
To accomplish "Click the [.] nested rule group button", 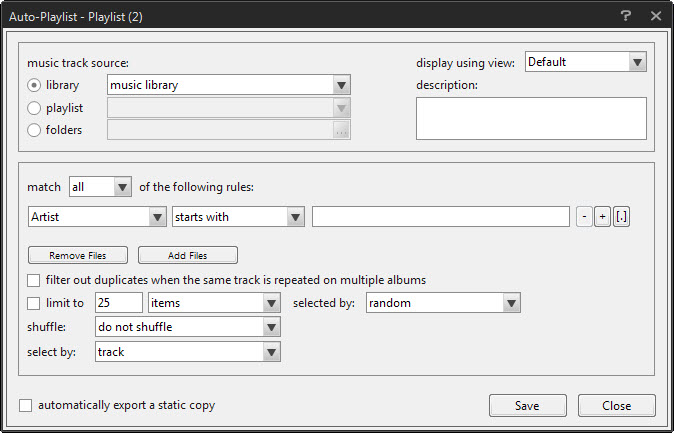I will pyautogui.click(x=622, y=217).
